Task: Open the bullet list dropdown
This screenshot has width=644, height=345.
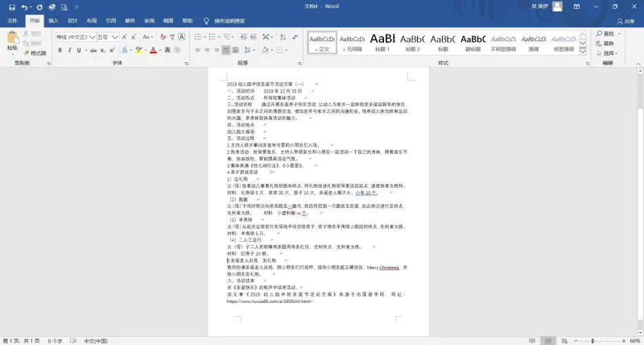Action: tap(205, 37)
